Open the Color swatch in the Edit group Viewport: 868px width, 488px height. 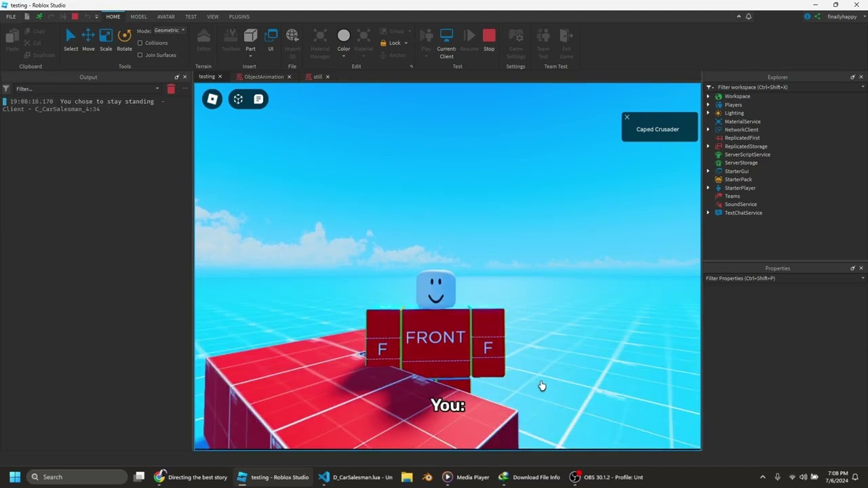point(344,35)
